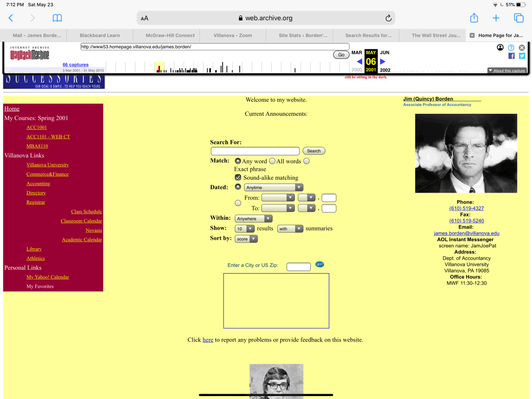Add a new tab with the plus icon
532x399 pixels.
pos(496,18)
